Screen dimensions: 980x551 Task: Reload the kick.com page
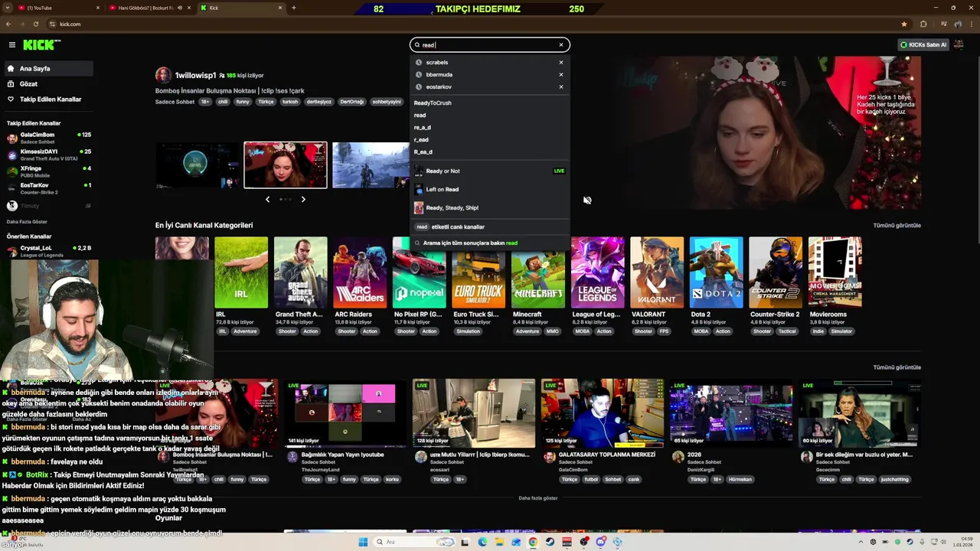[x=35, y=24]
